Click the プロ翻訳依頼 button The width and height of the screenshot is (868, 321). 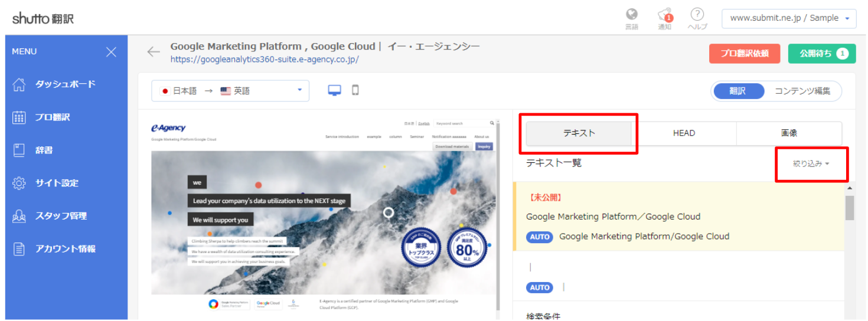point(745,53)
